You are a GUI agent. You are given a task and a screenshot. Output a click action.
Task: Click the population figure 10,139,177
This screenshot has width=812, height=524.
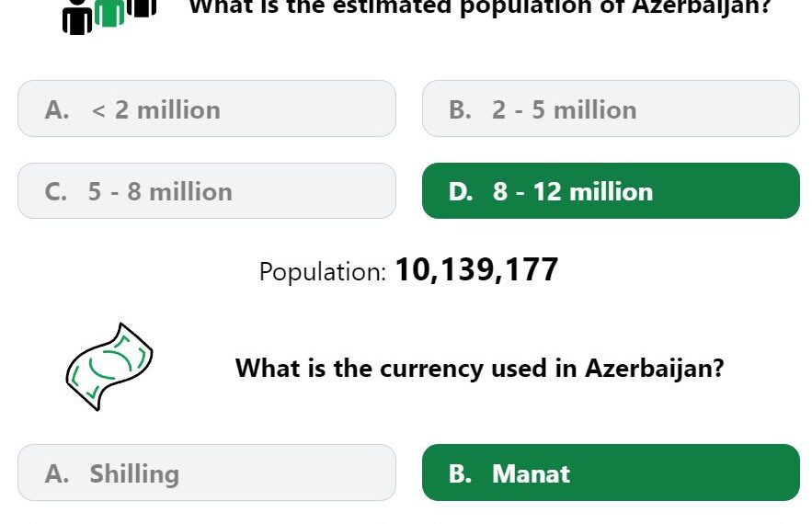[476, 269]
